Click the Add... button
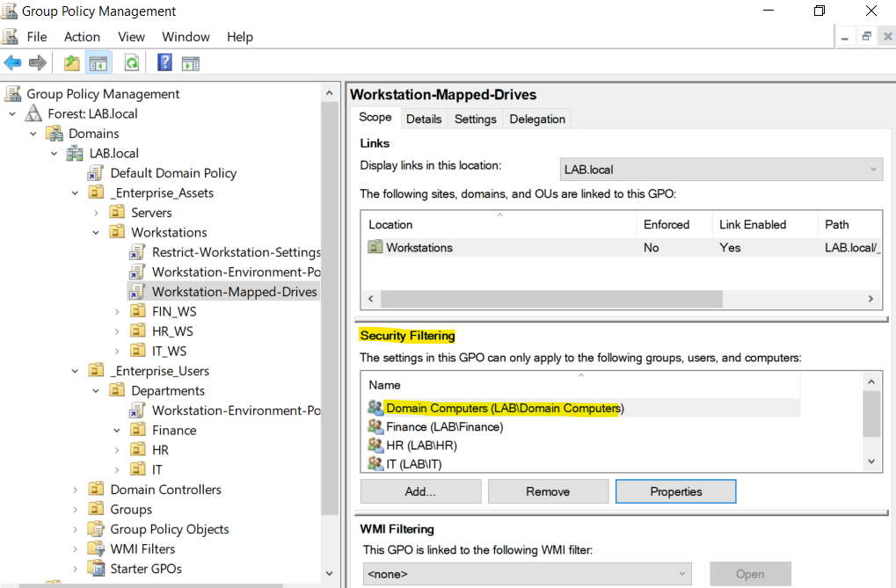Screen dimensions: 896x588 pos(420,491)
